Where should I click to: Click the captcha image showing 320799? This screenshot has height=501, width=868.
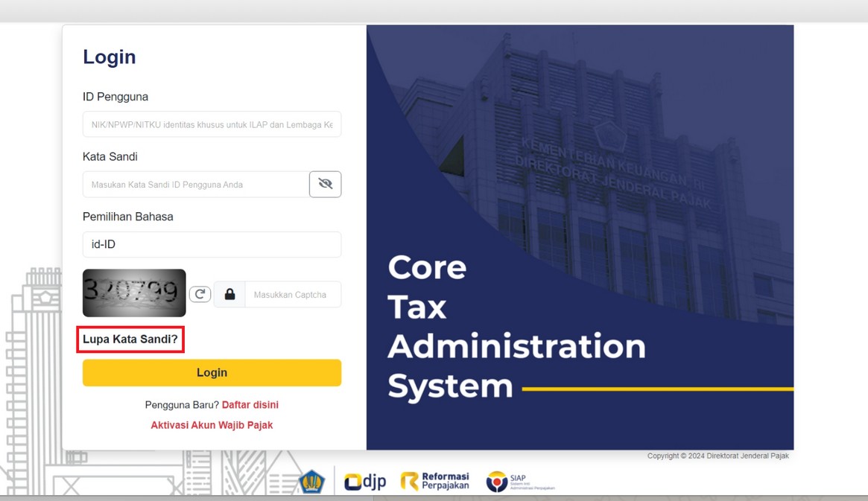[x=134, y=293]
